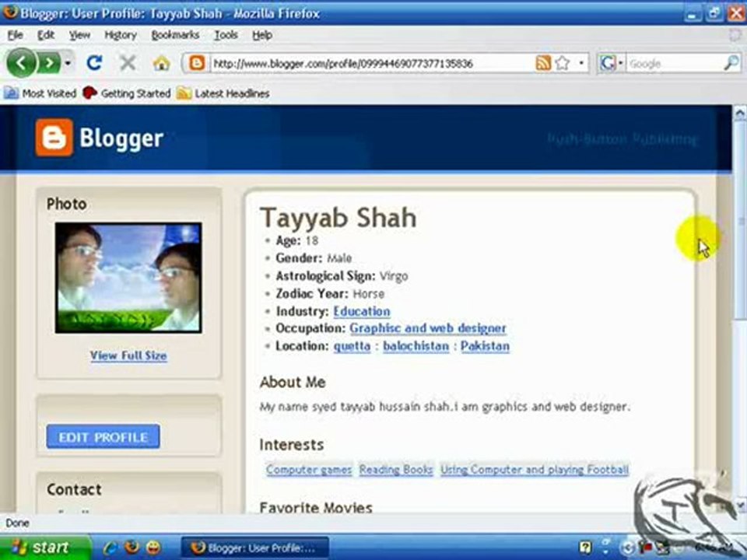747x560 pixels.
Task: Open the Edit menu
Action: point(46,35)
